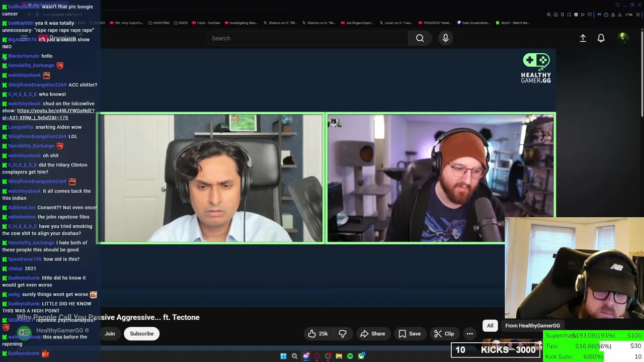Open File Explorer in taskbar
The height and width of the screenshot is (362, 644).
pos(339,356)
